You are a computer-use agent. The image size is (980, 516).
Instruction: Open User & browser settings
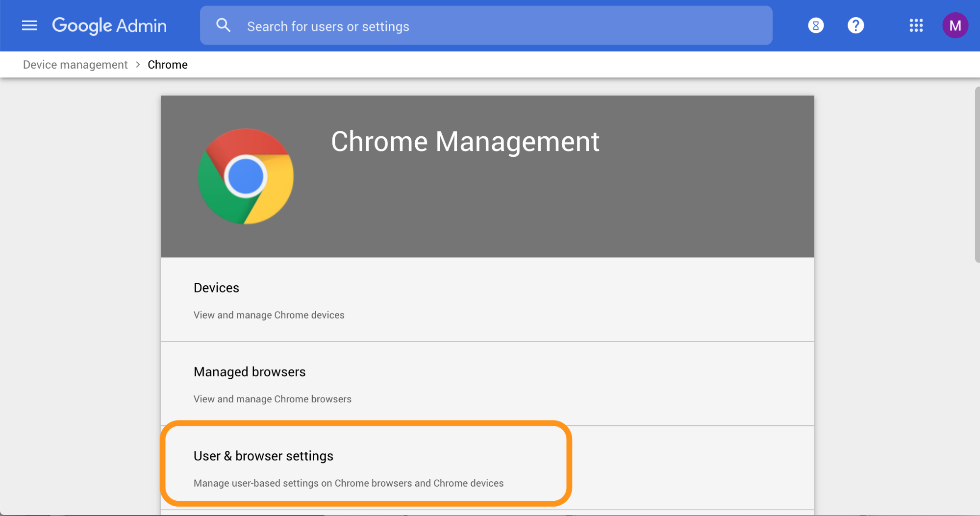tap(487, 468)
